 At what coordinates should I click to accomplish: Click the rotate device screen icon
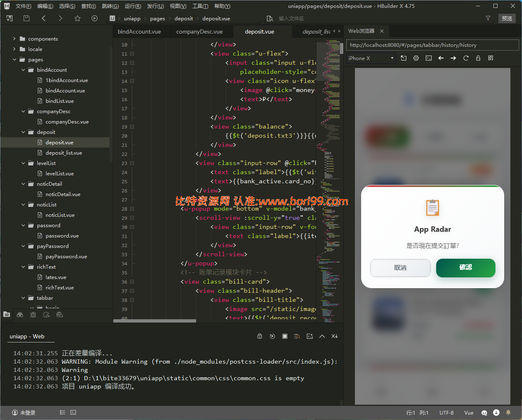(403, 58)
